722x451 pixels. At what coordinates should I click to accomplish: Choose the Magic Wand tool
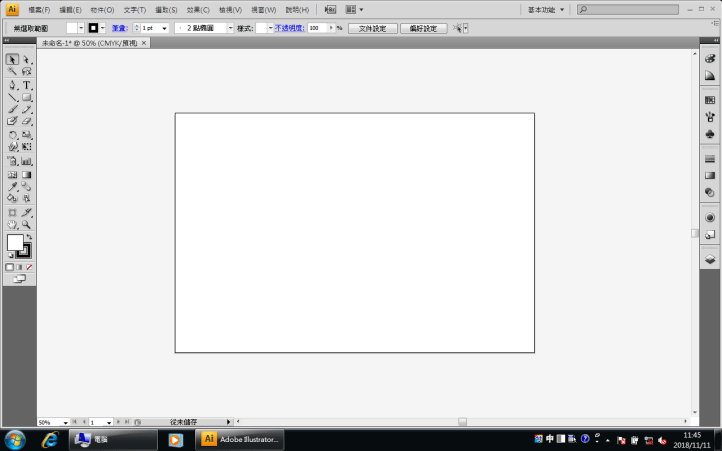(13, 72)
